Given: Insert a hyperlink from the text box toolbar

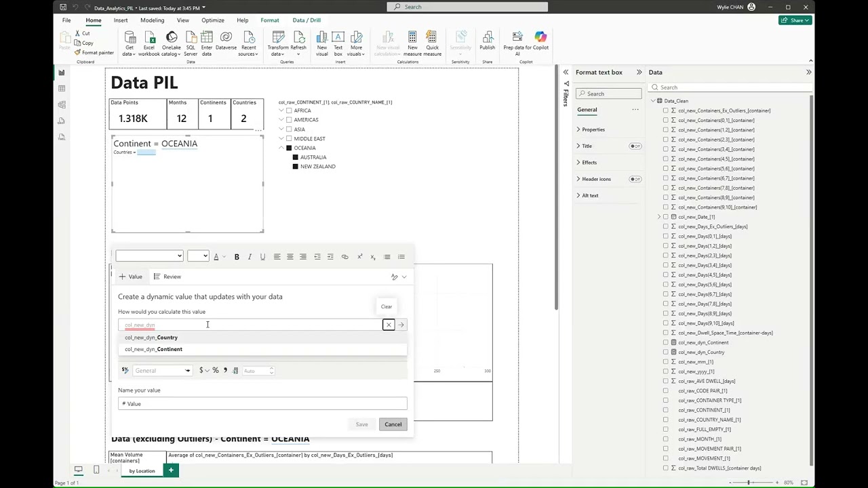Looking at the screenshot, I should pyautogui.click(x=344, y=257).
